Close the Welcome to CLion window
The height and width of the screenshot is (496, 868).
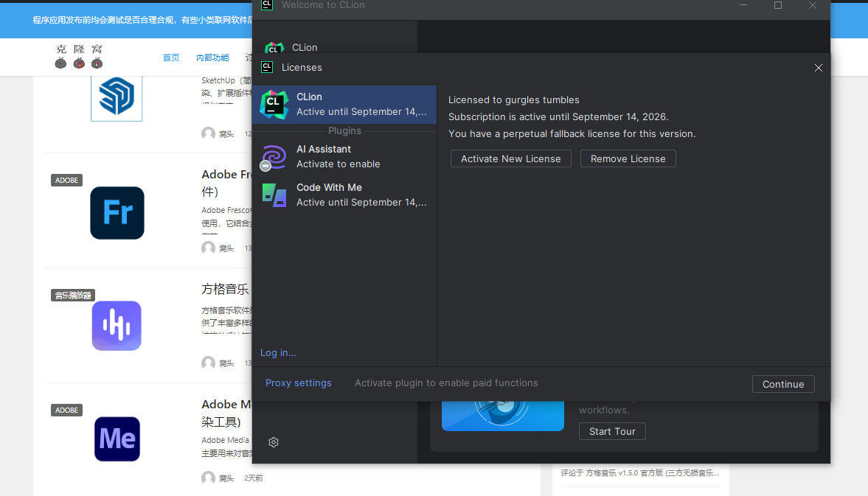pyautogui.click(x=813, y=5)
